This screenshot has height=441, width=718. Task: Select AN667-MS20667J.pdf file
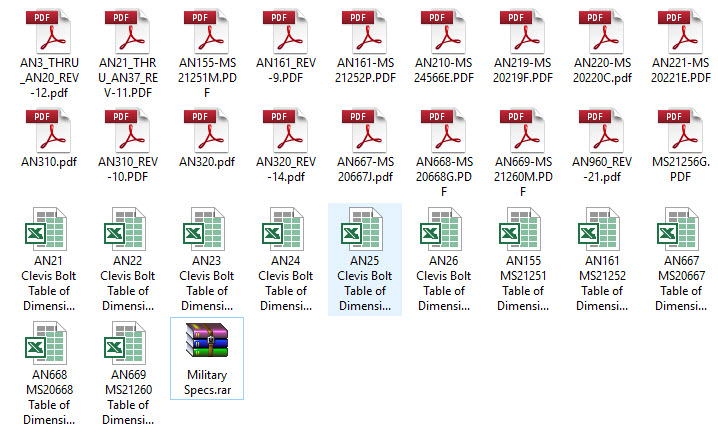365,128
